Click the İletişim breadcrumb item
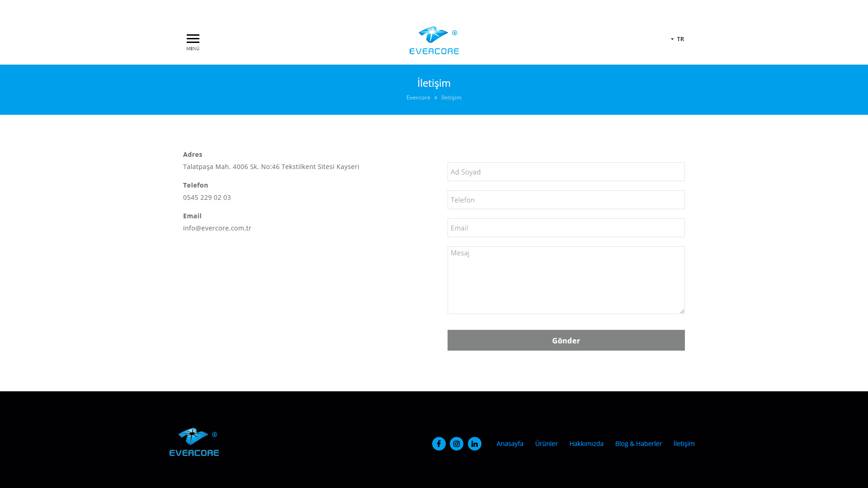 pyautogui.click(x=451, y=98)
